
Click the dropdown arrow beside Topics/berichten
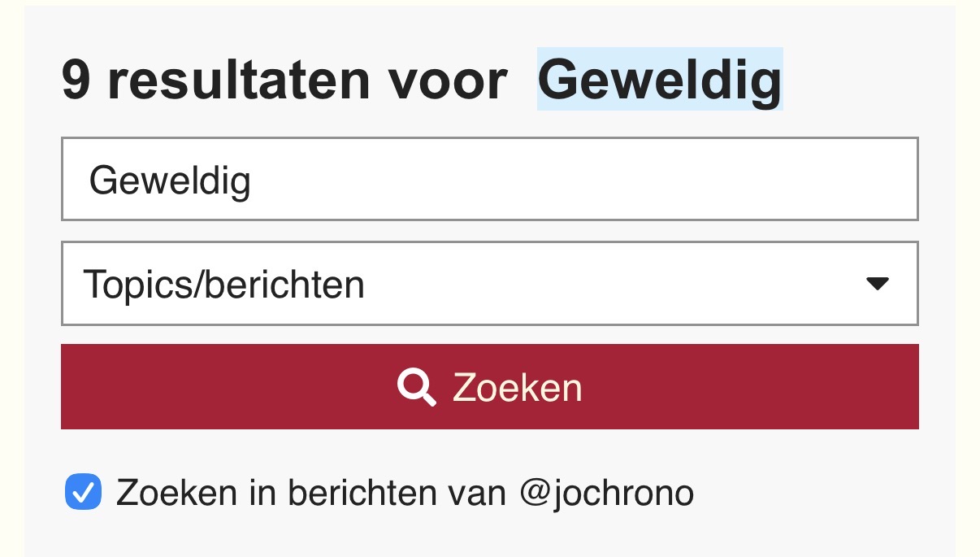pyautogui.click(x=878, y=284)
